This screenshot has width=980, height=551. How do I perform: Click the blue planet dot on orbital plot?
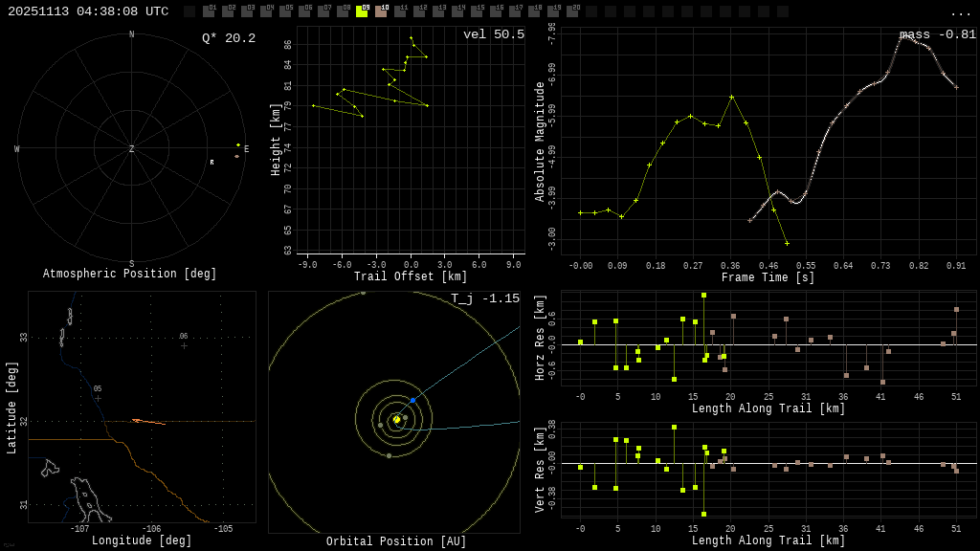412,401
